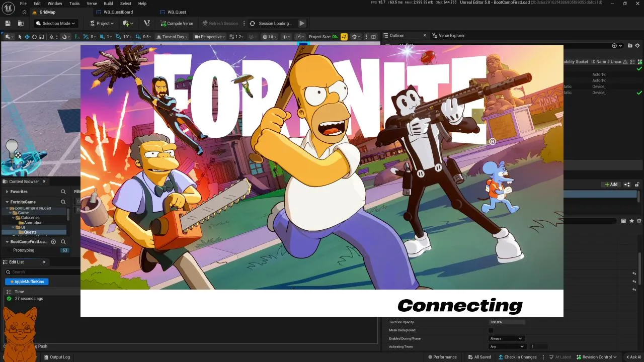Choose the scale gizmo tool

click(x=41, y=37)
